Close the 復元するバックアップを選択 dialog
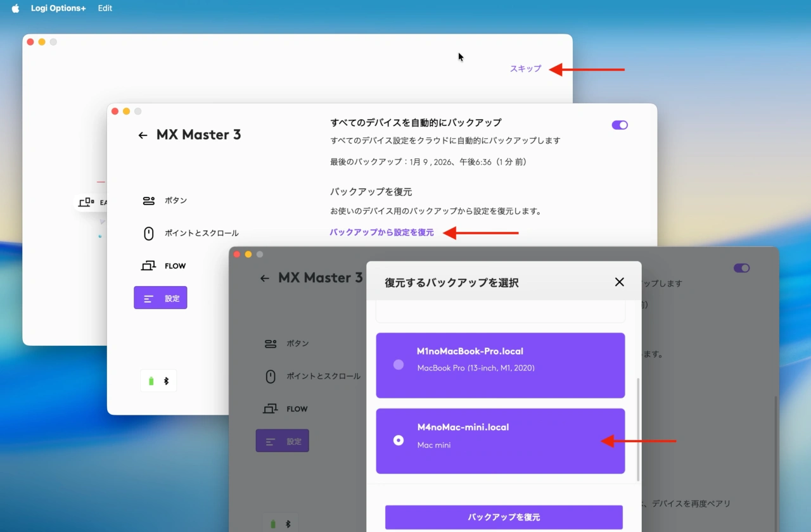Viewport: 811px width, 532px height. 619,282
